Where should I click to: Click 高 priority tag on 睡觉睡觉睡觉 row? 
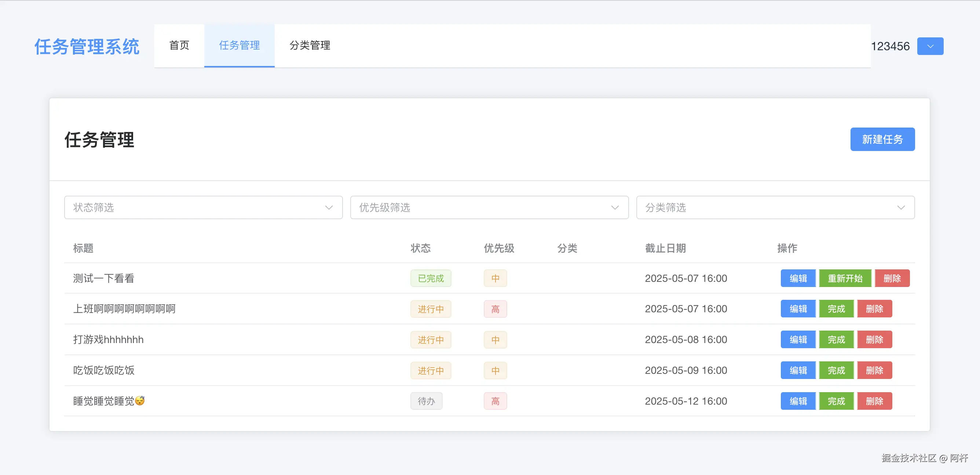coord(495,401)
